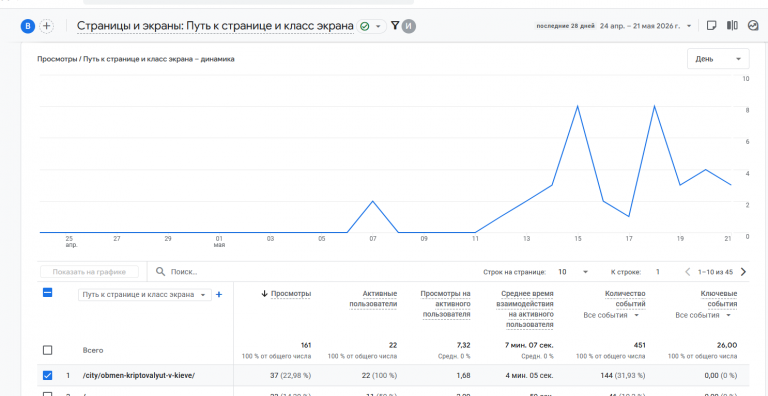Add a secondary dimension with blue plus

point(219,295)
